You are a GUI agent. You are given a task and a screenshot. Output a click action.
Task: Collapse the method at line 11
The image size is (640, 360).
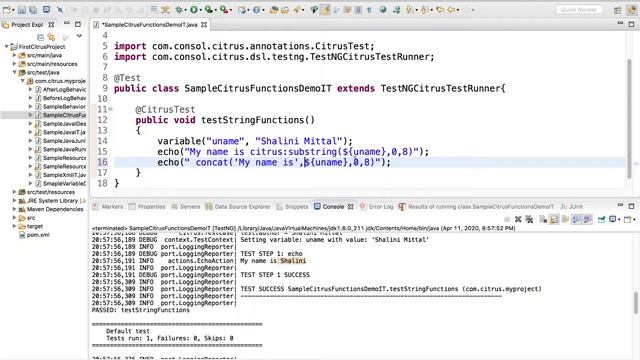click(x=110, y=109)
